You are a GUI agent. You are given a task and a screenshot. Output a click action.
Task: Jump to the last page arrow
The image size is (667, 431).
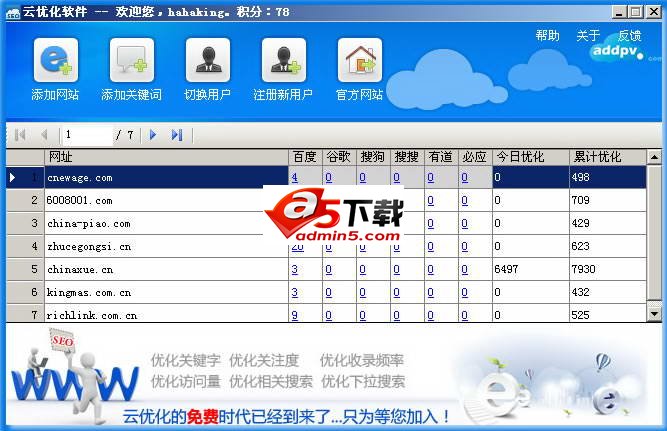177,135
